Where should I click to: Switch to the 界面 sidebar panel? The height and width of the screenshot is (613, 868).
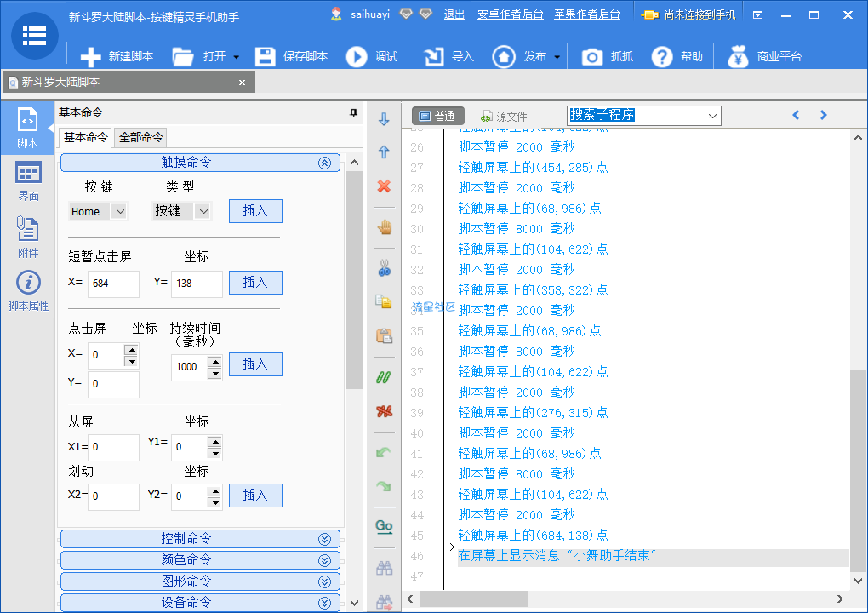[x=28, y=181]
